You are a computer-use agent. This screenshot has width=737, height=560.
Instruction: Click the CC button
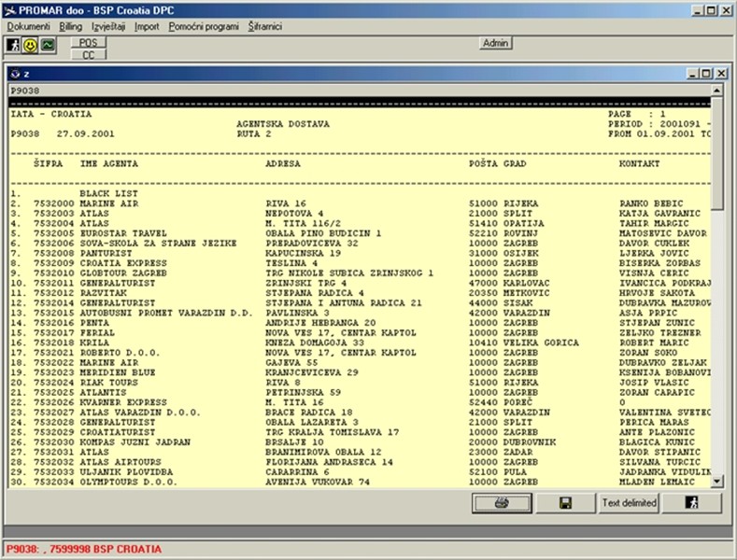click(89, 55)
